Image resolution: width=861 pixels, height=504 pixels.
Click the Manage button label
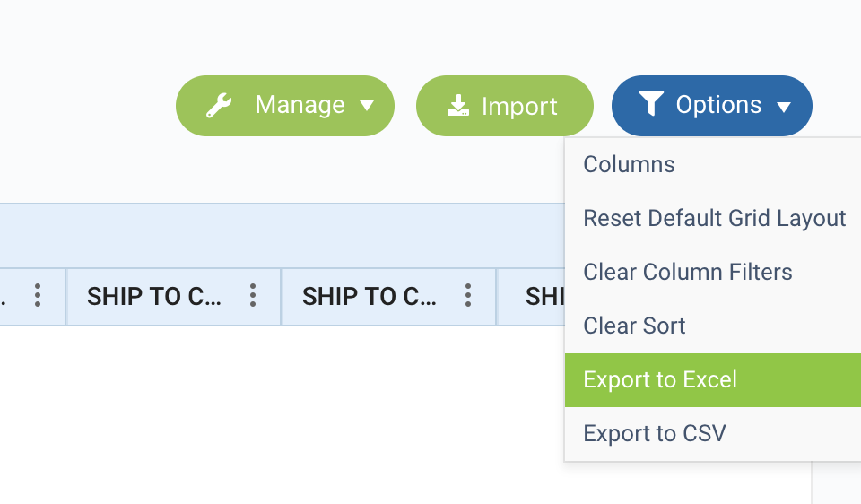click(300, 104)
